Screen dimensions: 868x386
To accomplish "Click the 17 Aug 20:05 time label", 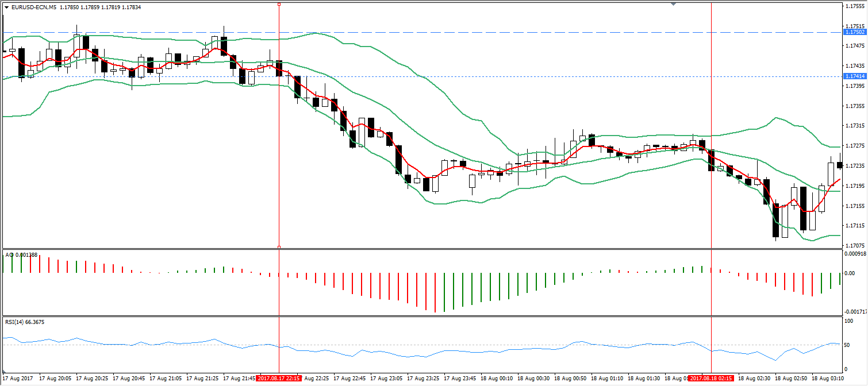I will coord(55,378).
